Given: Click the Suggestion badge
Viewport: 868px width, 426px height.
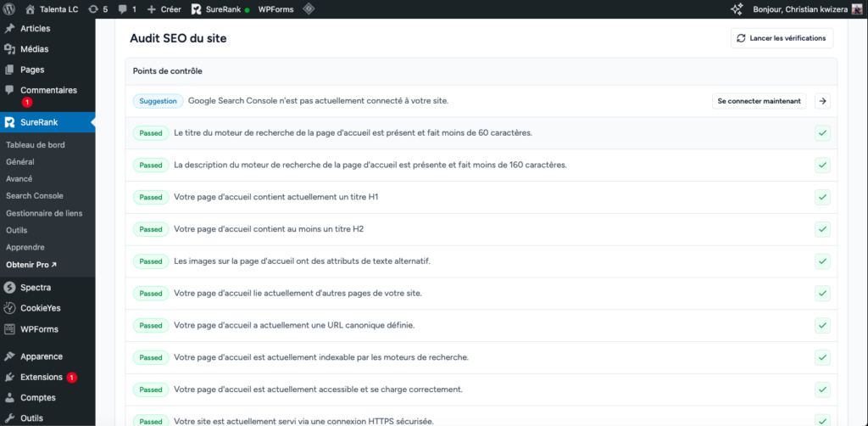Looking at the screenshot, I should click(x=158, y=101).
